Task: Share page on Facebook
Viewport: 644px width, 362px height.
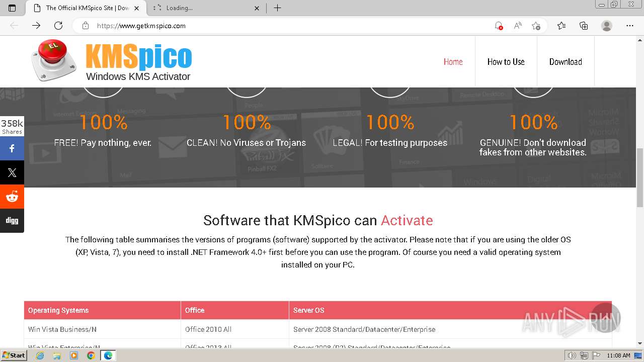Action: pos(12,148)
